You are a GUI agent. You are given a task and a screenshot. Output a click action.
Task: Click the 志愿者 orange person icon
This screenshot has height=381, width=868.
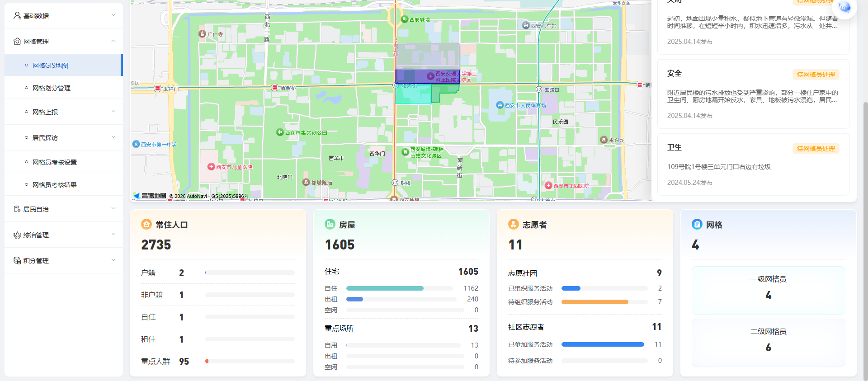point(514,224)
